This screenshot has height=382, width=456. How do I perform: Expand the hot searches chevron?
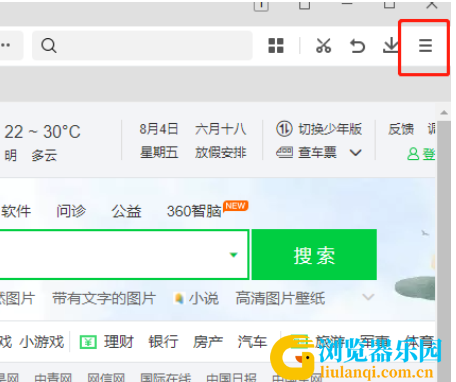click(x=368, y=297)
